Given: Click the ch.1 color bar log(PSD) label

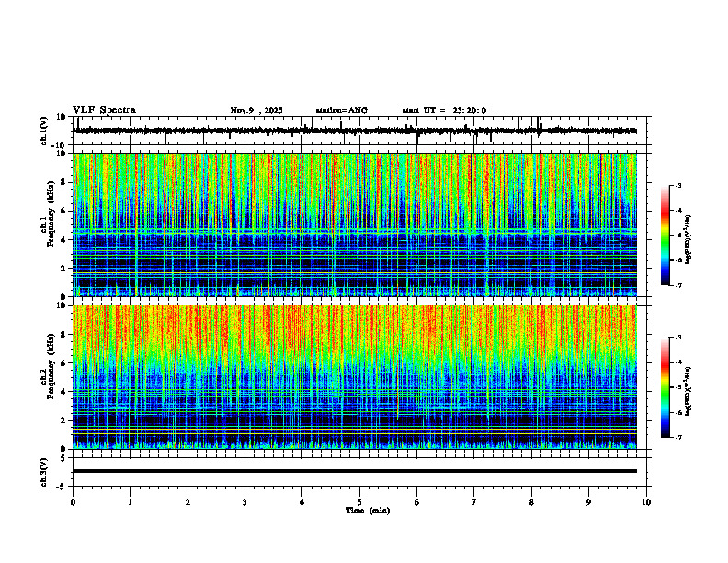Looking at the screenshot, I should click(688, 240).
